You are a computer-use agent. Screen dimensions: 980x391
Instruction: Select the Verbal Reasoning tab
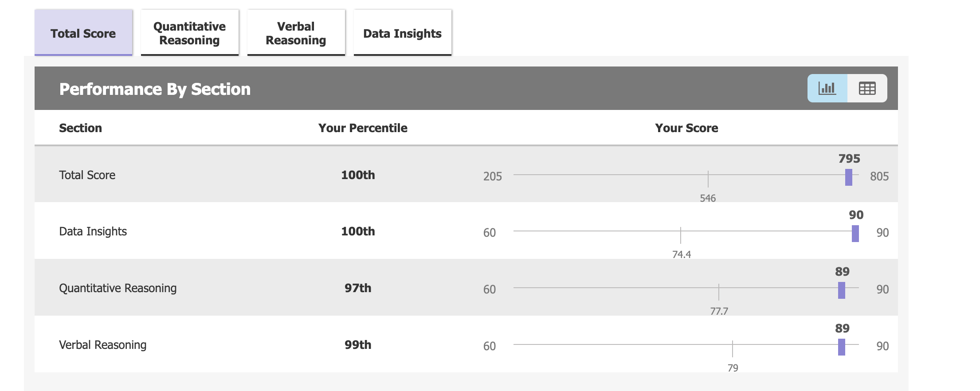tap(296, 33)
